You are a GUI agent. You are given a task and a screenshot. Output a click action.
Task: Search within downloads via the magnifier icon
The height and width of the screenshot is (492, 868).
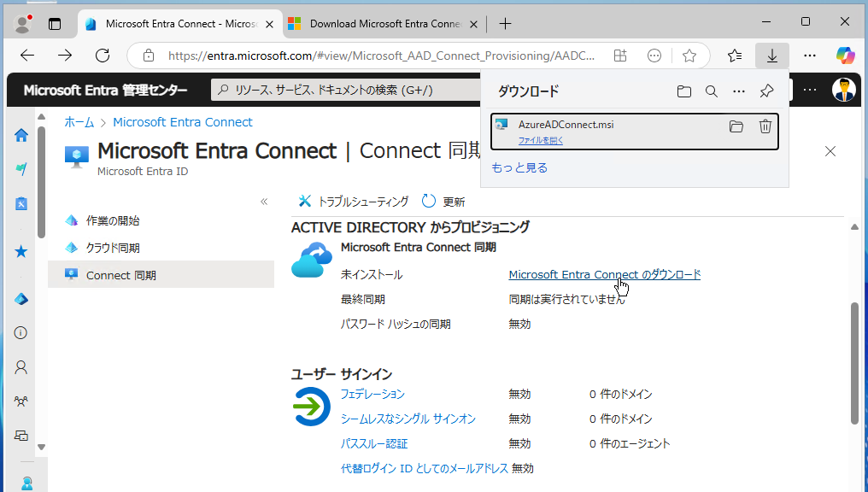pos(712,91)
